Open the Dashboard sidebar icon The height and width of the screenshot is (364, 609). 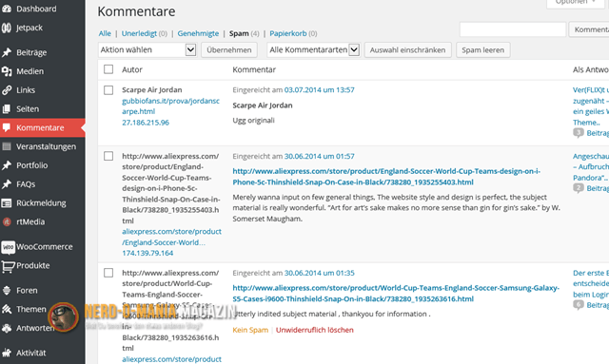(x=7, y=9)
